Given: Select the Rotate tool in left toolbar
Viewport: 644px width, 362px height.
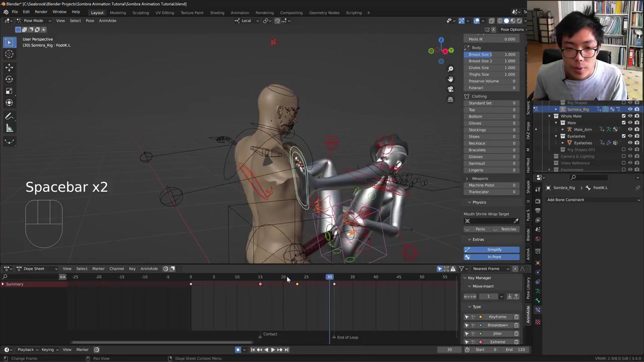Looking at the screenshot, I should (x=9, y=79).
